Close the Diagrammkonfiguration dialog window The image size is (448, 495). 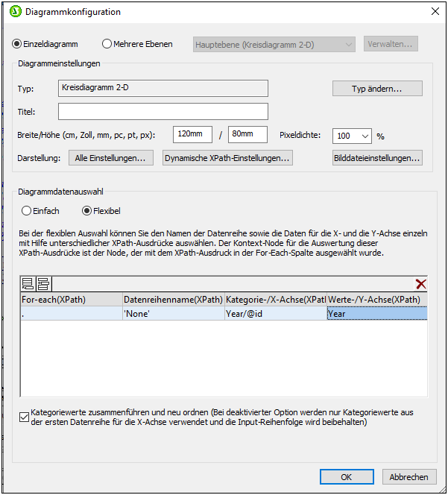434,12
